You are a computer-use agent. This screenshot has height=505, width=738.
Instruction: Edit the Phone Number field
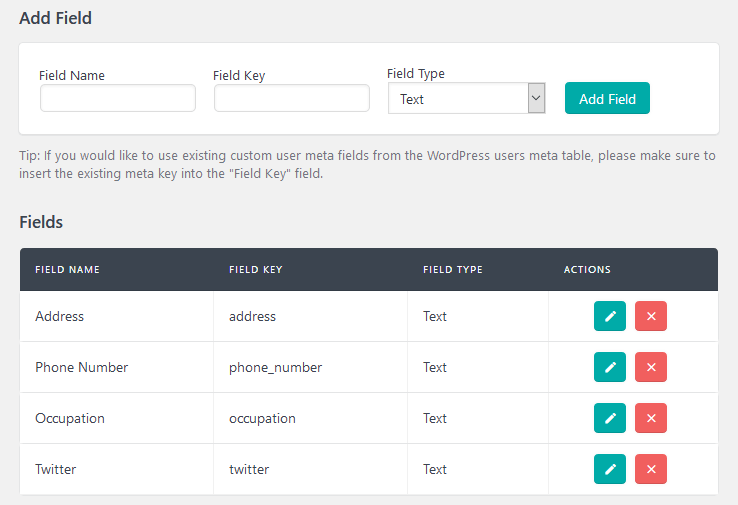pos(610,367)
